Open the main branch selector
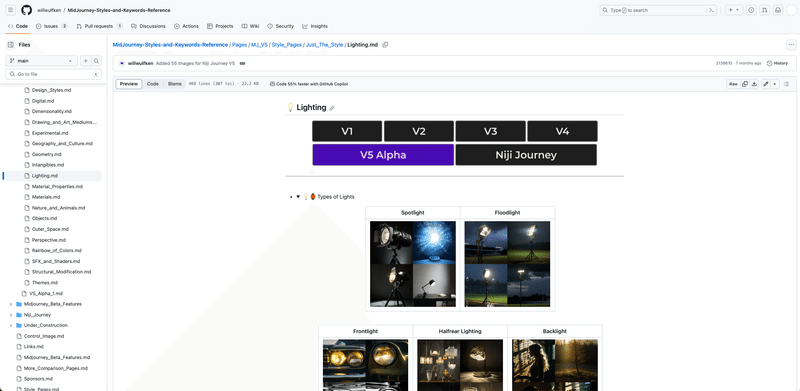Image resolution: width=800 pixels, height=391 pixels. 41,61
